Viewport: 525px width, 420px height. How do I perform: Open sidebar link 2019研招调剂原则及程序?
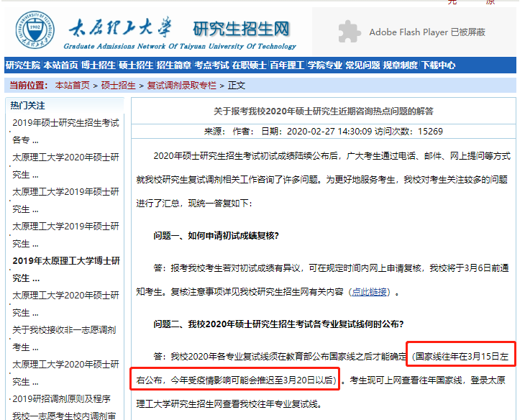pyautogui.click(x=61, y=399)
